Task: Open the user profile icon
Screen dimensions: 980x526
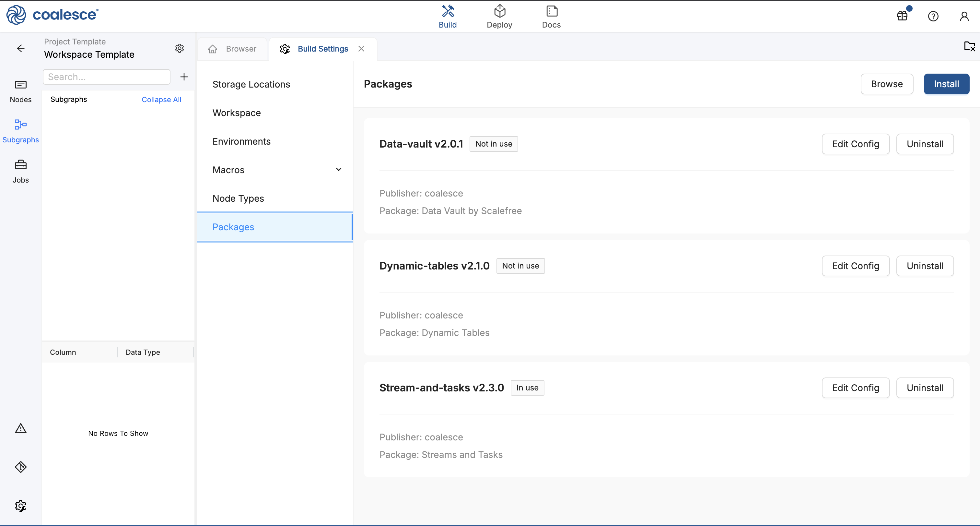Action: (x=964, y=16)
